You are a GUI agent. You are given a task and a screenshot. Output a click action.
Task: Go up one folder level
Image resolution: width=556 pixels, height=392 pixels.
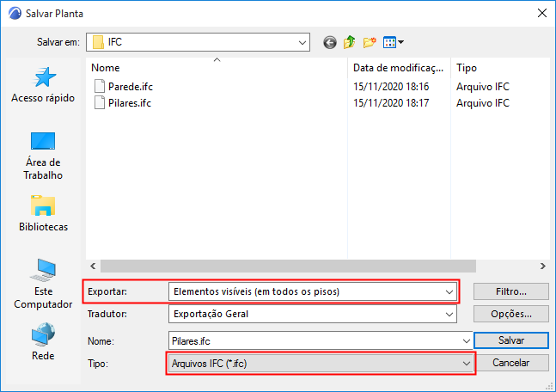[350, 41]
